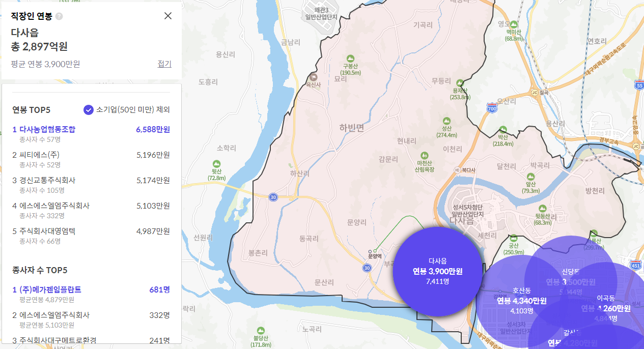Click the 앞산 mountain icon

(x=530, y=178)
